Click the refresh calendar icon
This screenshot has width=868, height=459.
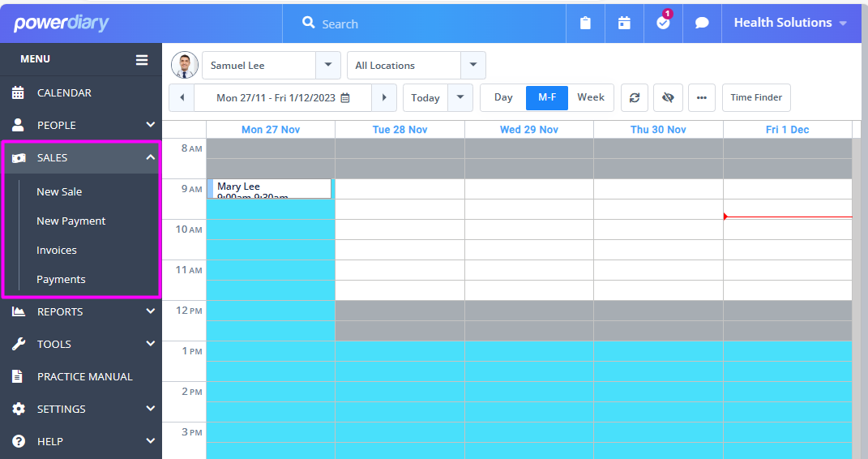(x=635, y=97)
